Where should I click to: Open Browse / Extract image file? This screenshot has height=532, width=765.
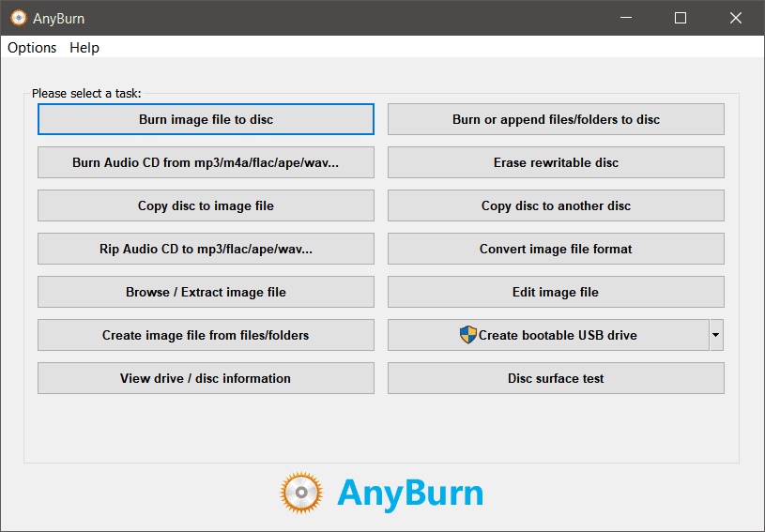click(x=206, y=292)
